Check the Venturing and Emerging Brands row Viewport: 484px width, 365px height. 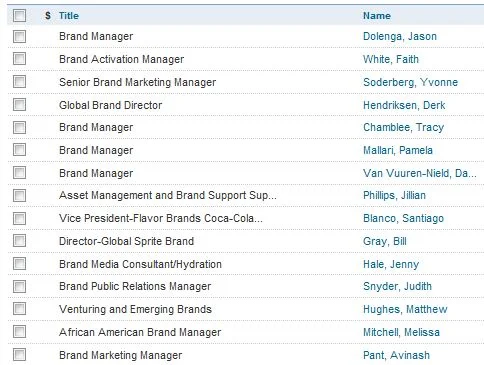(x=19, y=309)
